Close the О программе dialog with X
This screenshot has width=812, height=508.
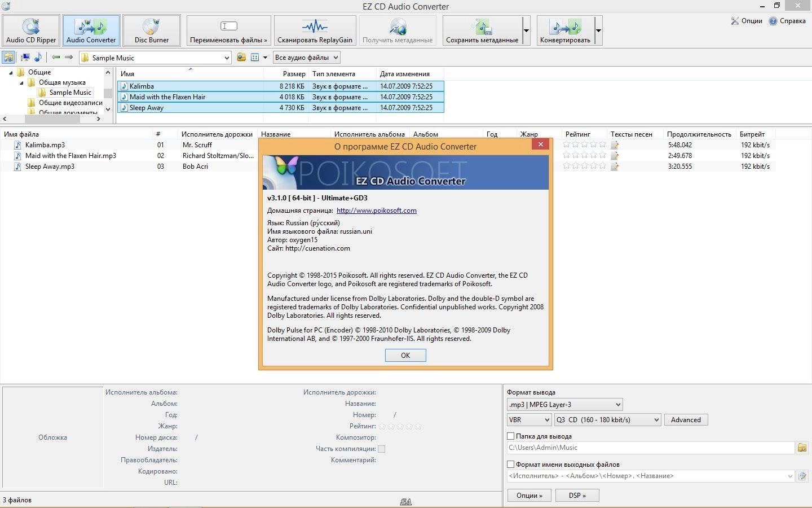[x=540, y=144]
